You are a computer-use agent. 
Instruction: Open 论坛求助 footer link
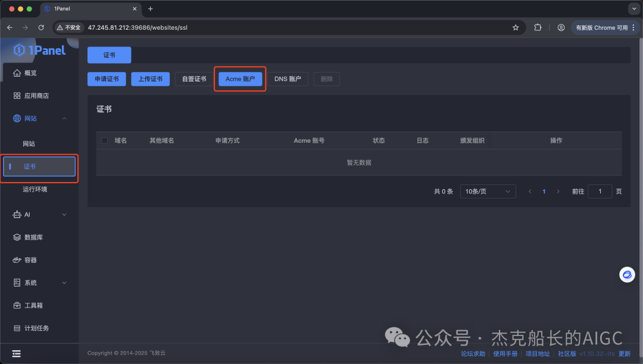click(473, 354)
